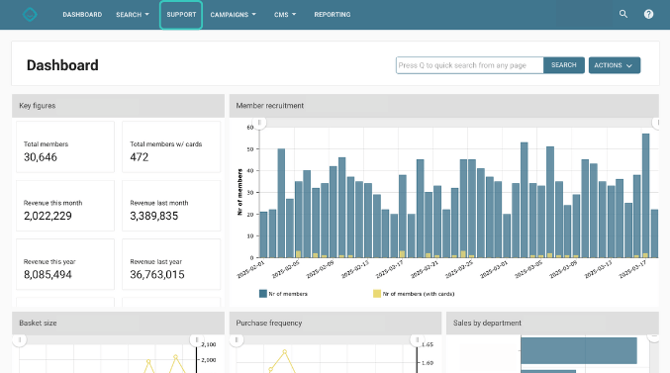Click right range handle on Basket size chart
Screen dimensions: 670x373
(x=197, y=340)
